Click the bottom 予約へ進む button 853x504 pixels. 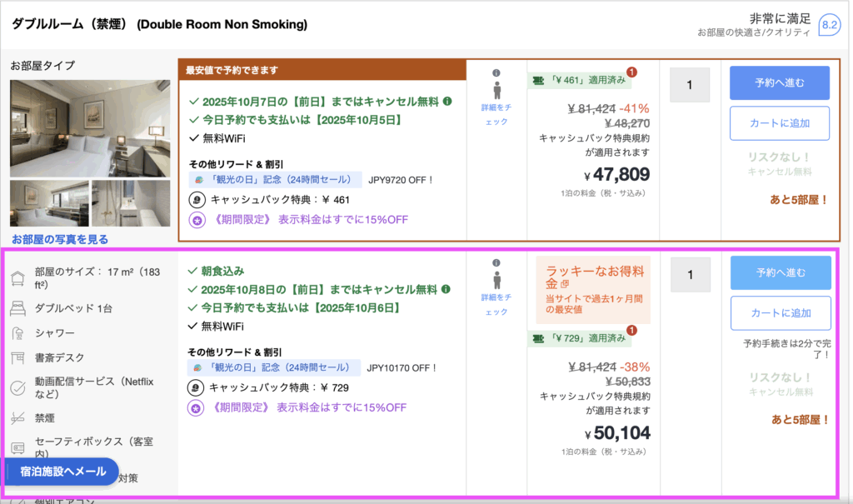[x=781, y=273]
